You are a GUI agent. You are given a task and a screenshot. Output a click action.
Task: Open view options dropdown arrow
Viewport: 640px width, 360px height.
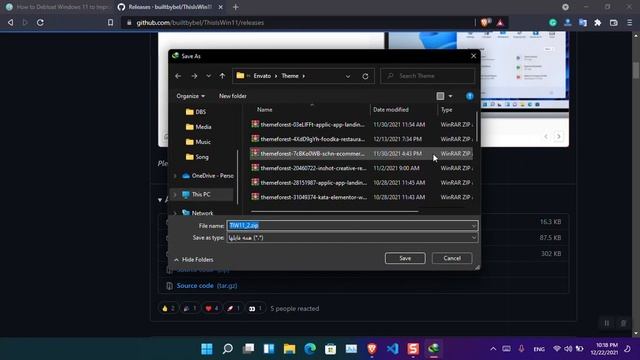click(x=450, y=96)
